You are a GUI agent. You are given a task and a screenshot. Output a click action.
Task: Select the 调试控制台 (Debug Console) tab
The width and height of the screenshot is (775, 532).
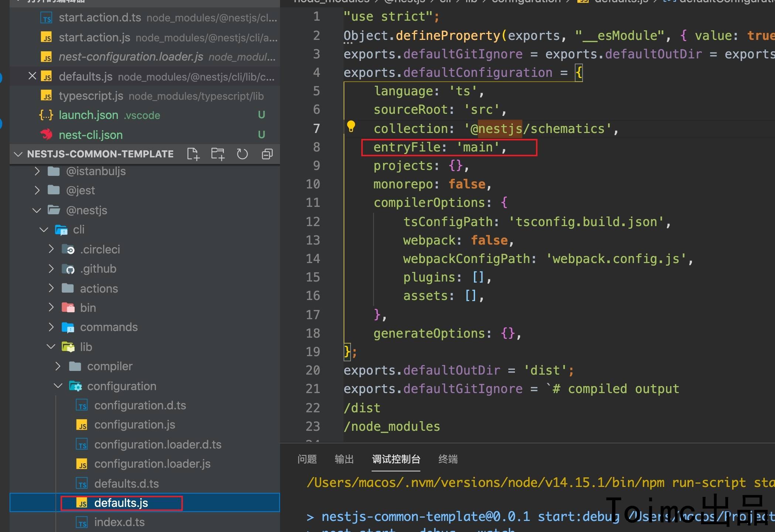pyautogui.click(x=396, y=459)
